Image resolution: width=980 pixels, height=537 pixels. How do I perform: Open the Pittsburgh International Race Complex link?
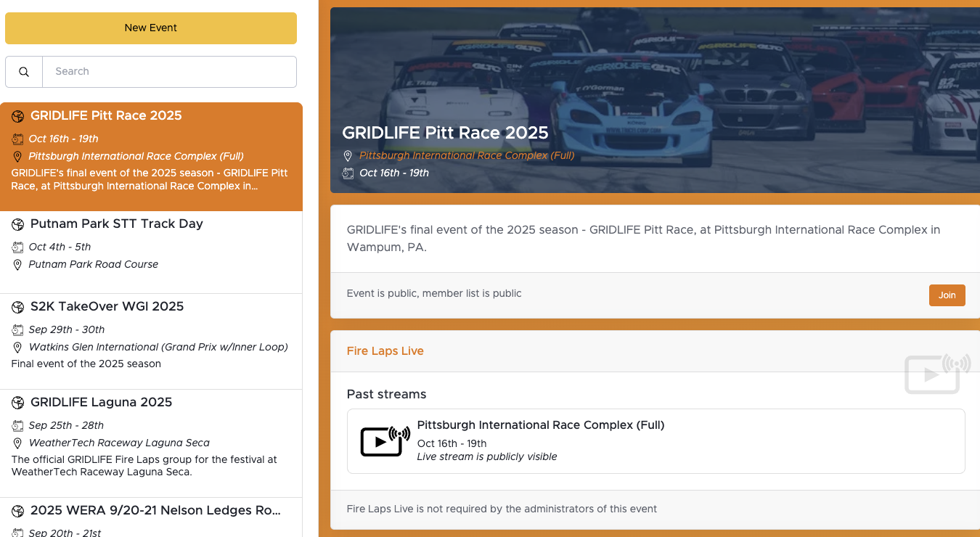pos(467,155)
